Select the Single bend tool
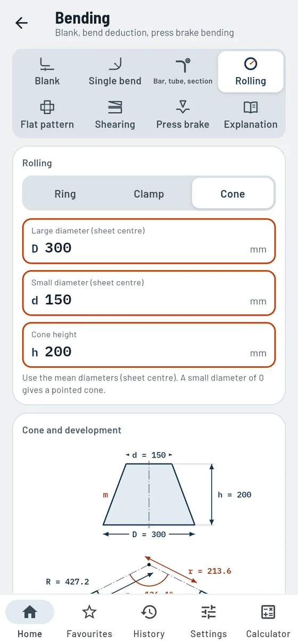This screenshot has width=298, height=644. pyautogui.click(x=115, y=72)
